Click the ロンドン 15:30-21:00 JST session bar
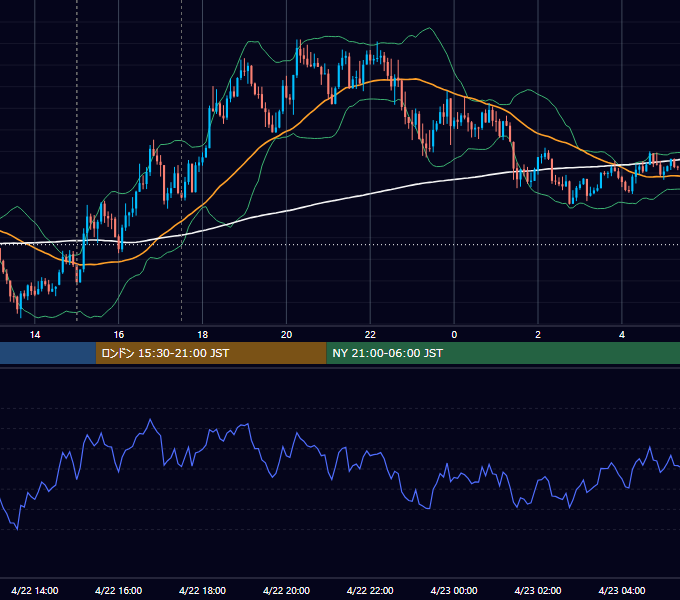Viewport: 680px width, 600px height. click(x=211, y=353)
